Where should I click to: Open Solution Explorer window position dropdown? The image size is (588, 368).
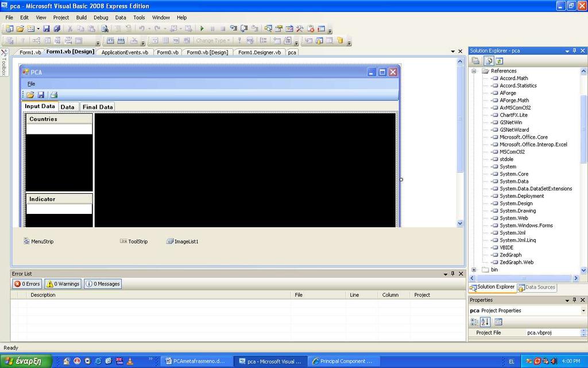tap(567, 51)
